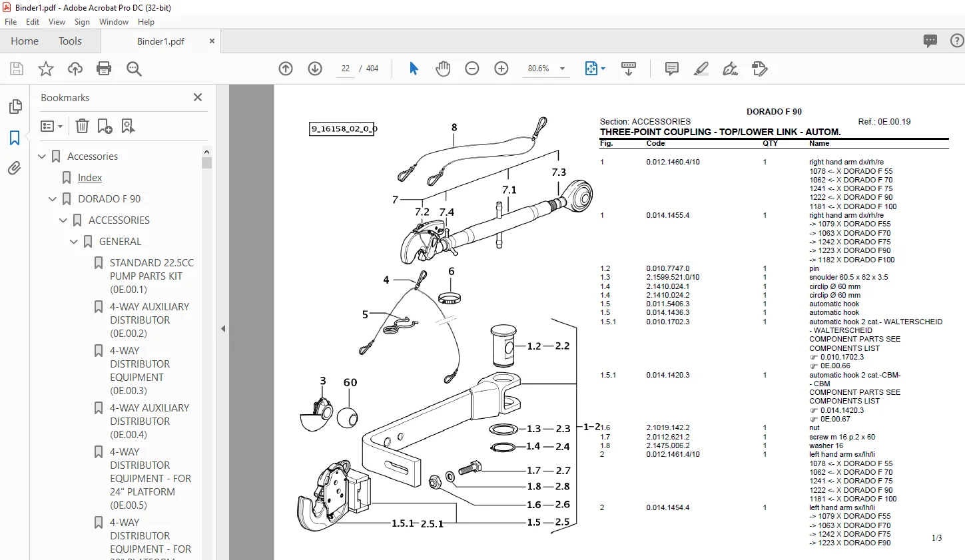Select the Highlight text tool

tap(701, 69)
